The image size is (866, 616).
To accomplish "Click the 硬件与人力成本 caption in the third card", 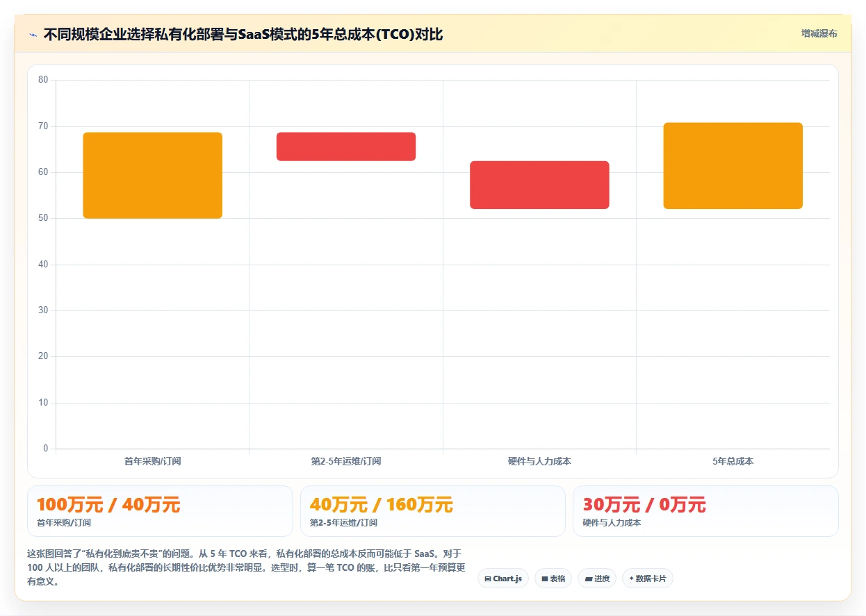I will (x=612, y=523).
